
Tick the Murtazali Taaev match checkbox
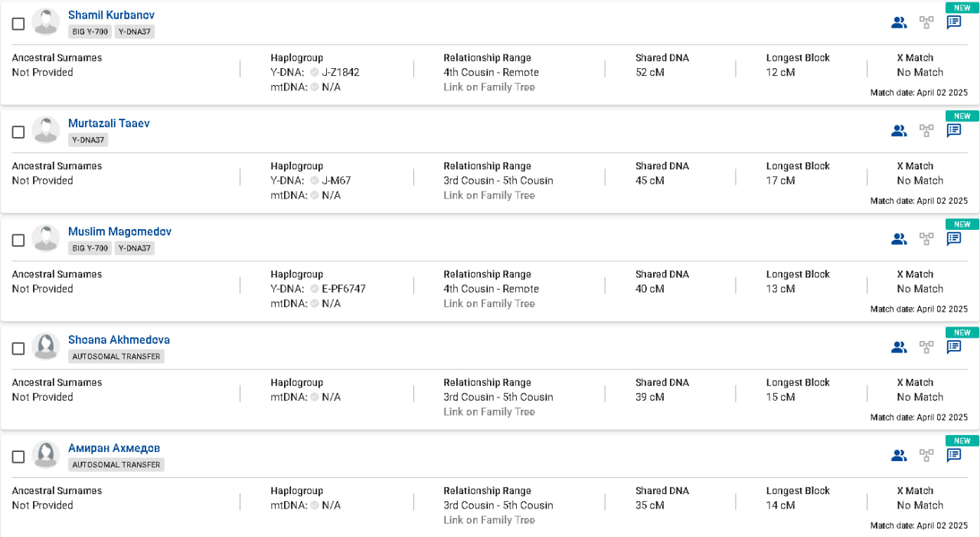(18, 132)
